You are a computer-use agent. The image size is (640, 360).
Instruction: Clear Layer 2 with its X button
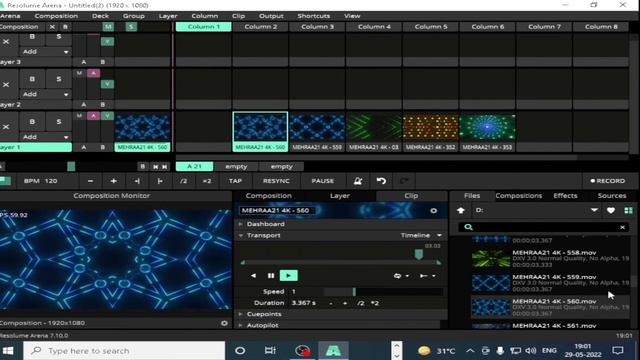coord(6,84)
